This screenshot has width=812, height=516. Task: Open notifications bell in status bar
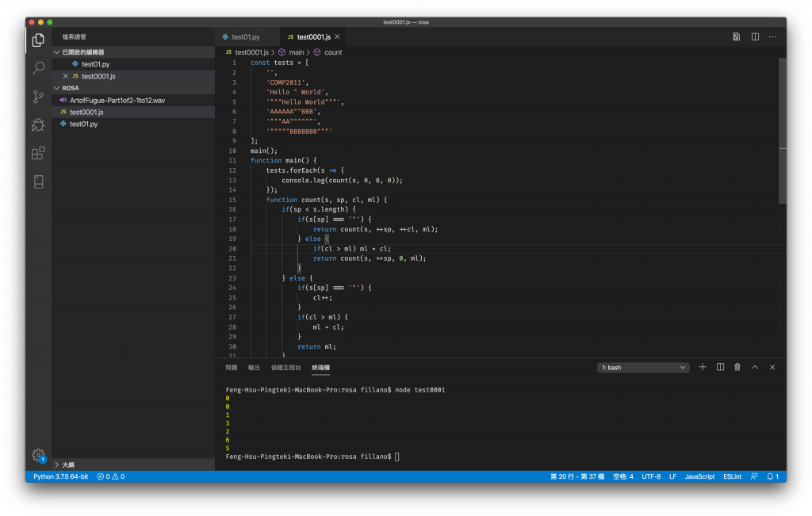(x=772, y=476)
